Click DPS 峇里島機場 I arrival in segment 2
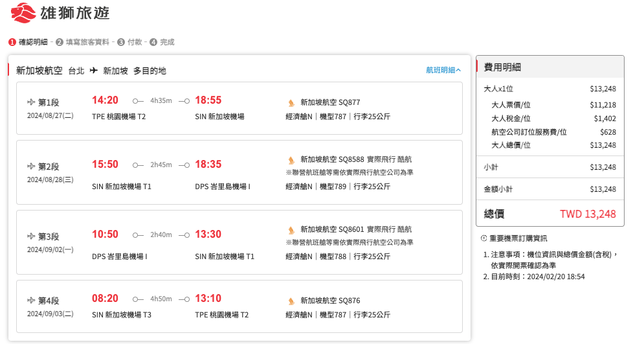This screenshot has height=344, width=644. [223, 186]
